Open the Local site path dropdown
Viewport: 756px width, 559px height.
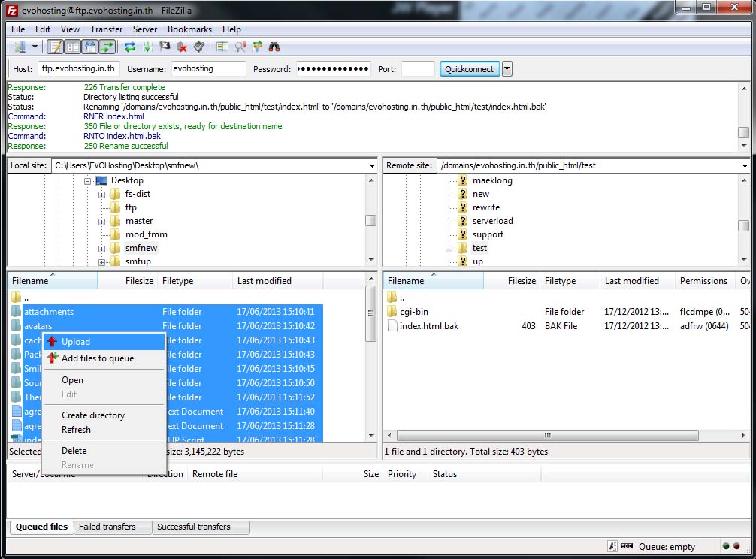pyautogui.click(x=372, y=166)
